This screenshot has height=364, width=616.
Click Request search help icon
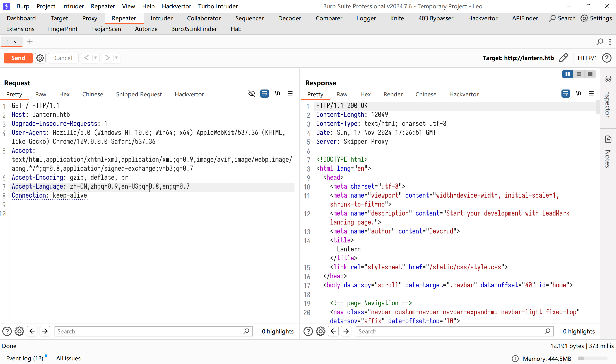click(x=7, y=331)
